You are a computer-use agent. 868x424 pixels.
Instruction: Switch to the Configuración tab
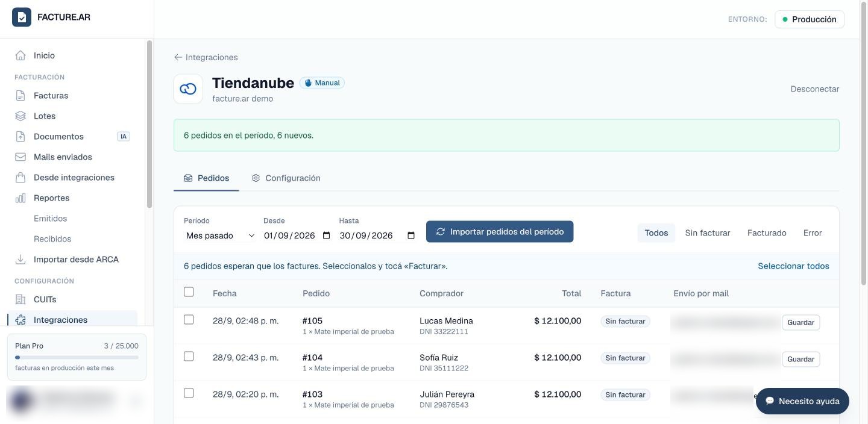coord(286,178)
